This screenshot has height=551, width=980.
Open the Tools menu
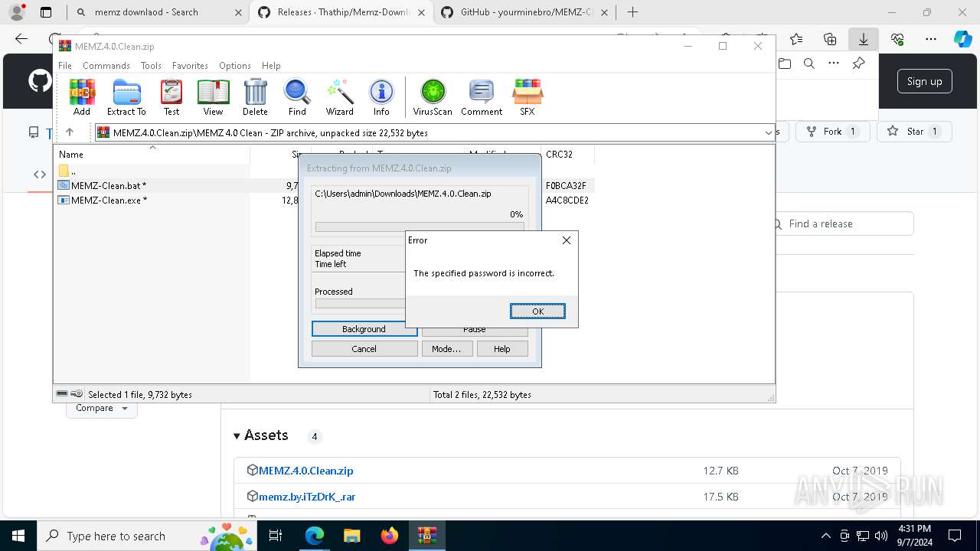(x=151, y=66)
